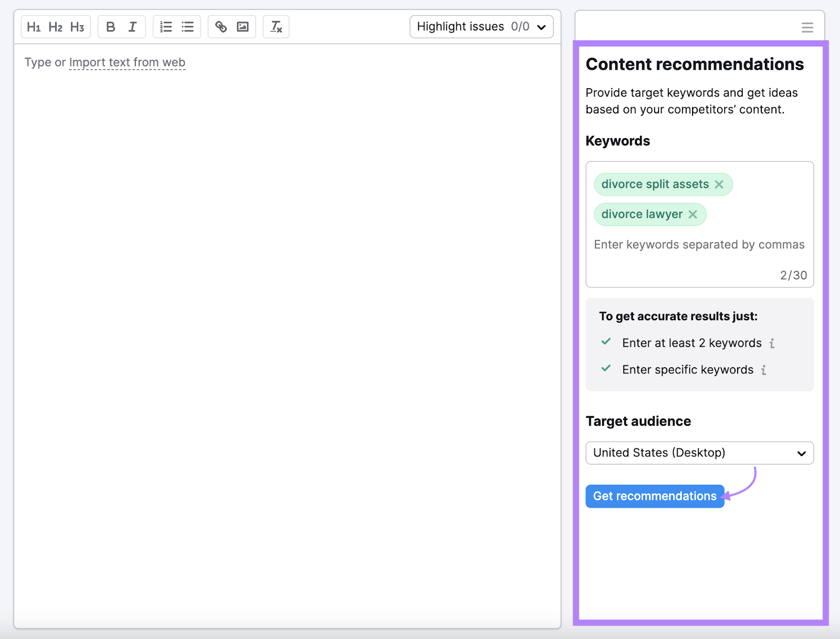Screen dimensions: 840x639
Task: Open the insert link tool
Action: [x=220, y=26]
